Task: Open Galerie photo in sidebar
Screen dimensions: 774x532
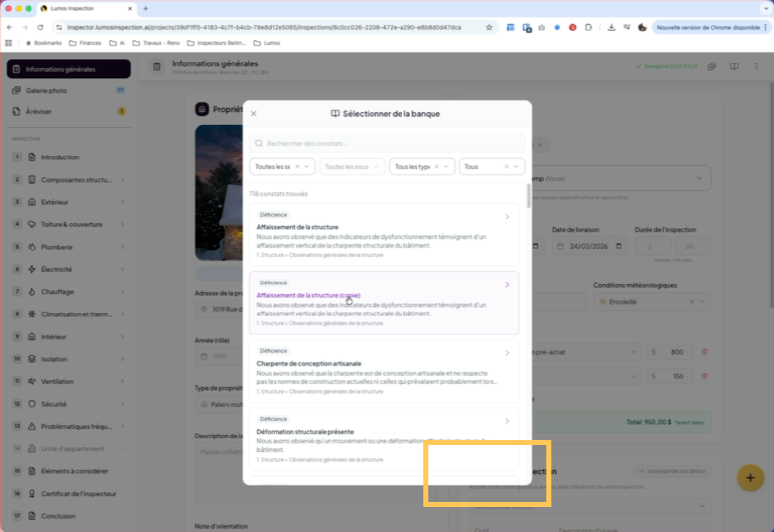Action: pos(47,91)
